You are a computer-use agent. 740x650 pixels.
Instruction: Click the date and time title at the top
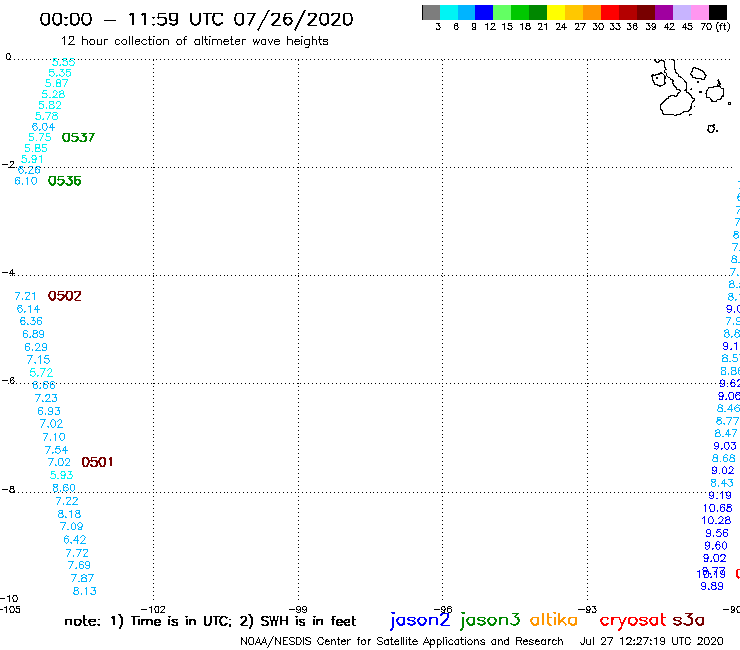(196, 19)
